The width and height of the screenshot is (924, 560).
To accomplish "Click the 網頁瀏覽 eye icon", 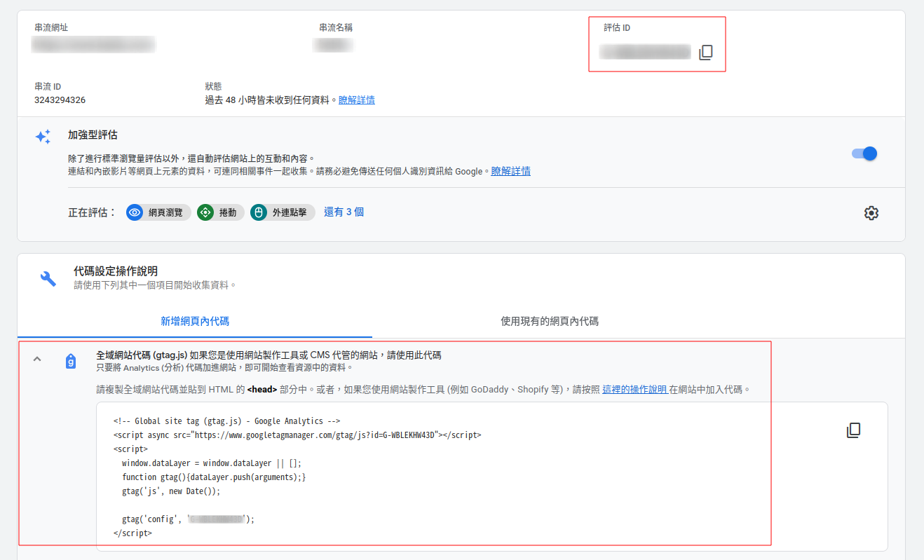I will pos(135,212).
